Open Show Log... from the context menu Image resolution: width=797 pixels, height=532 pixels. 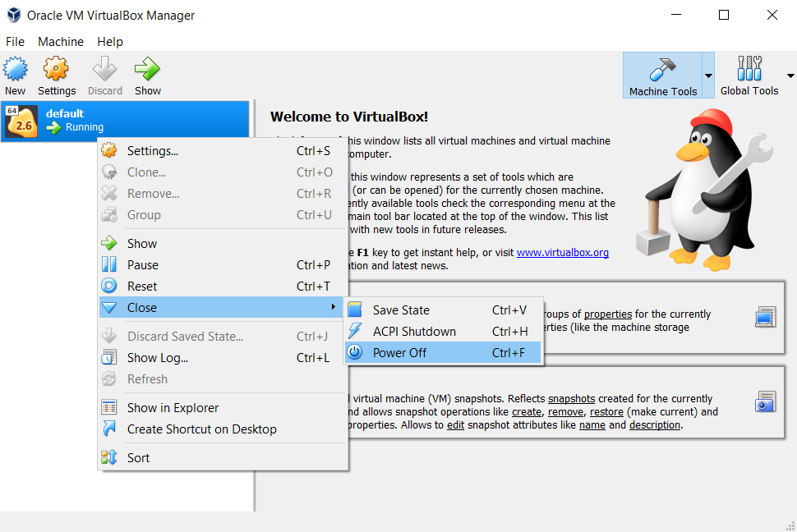223,358
